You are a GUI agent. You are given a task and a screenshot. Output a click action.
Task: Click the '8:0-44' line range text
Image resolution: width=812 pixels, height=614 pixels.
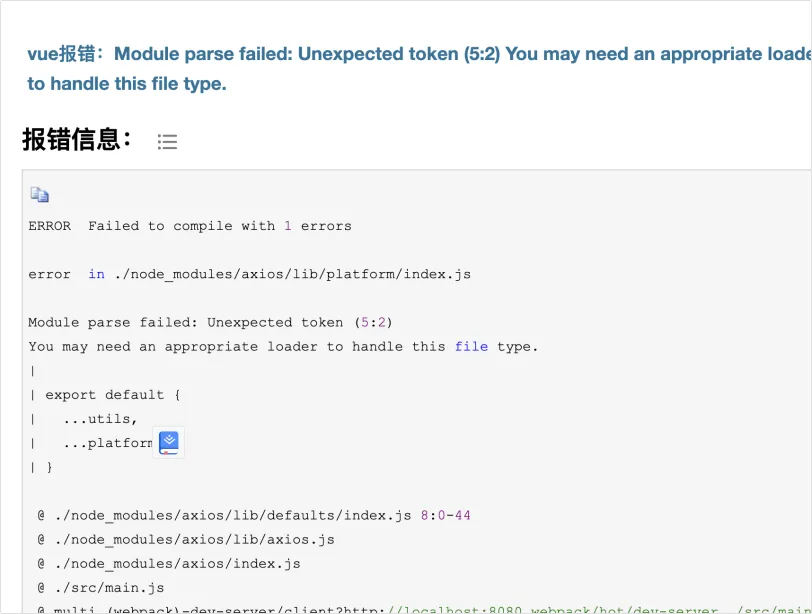point(445,516)
